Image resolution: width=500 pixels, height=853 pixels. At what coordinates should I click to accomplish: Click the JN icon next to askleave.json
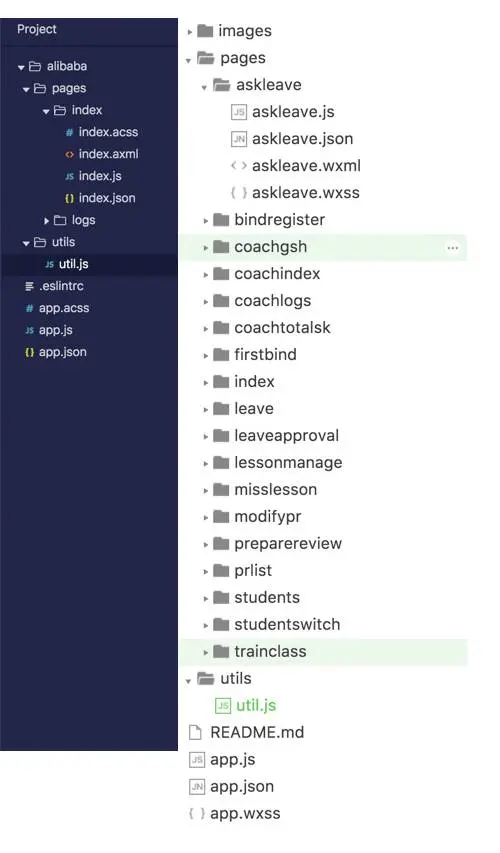[238, 139]
